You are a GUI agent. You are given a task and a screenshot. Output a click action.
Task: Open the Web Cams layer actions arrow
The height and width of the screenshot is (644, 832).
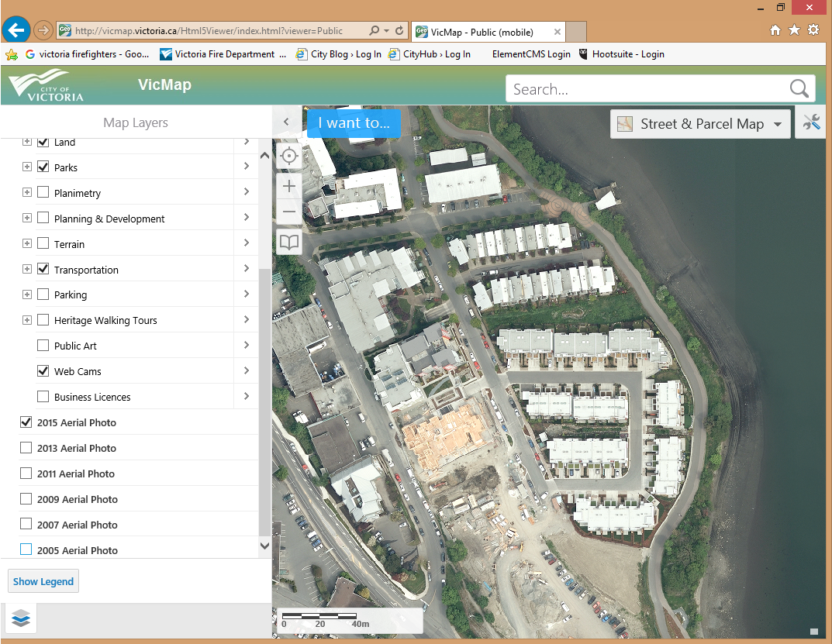tap(247, 370)
